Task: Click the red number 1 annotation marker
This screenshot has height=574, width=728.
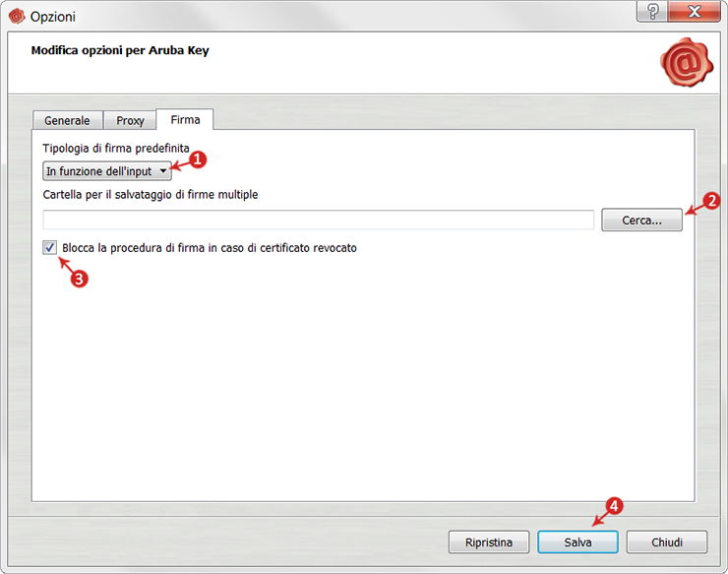Action: pos(198,159)
